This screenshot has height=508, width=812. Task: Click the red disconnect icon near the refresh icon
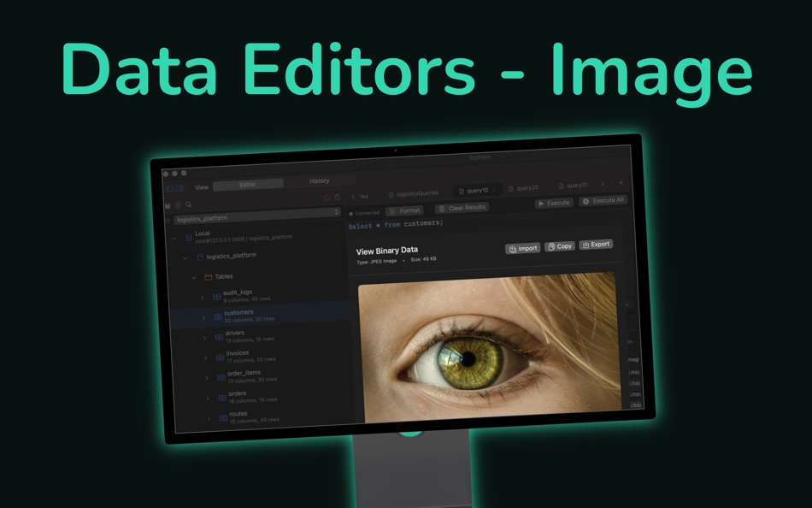(x=327, y=198)
